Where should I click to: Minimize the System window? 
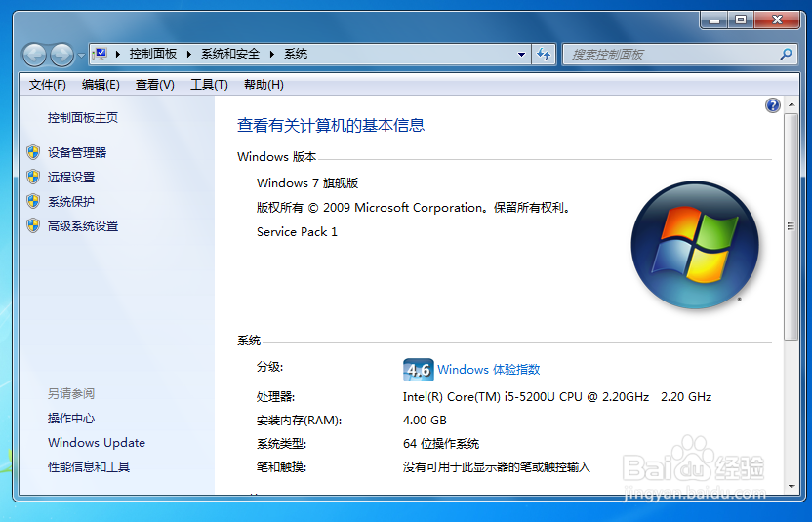(714, 20)
